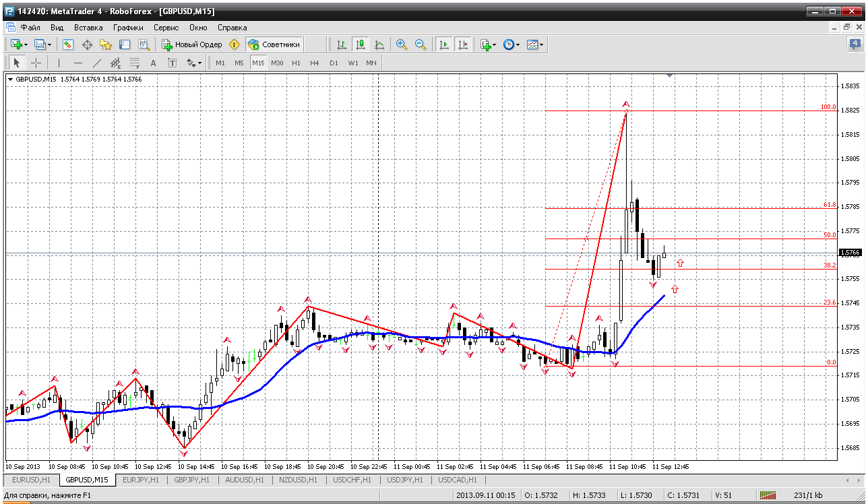Viewport: 868px width, 504px height.
Task: Open the Файл menu
Action: coord(30,28)
